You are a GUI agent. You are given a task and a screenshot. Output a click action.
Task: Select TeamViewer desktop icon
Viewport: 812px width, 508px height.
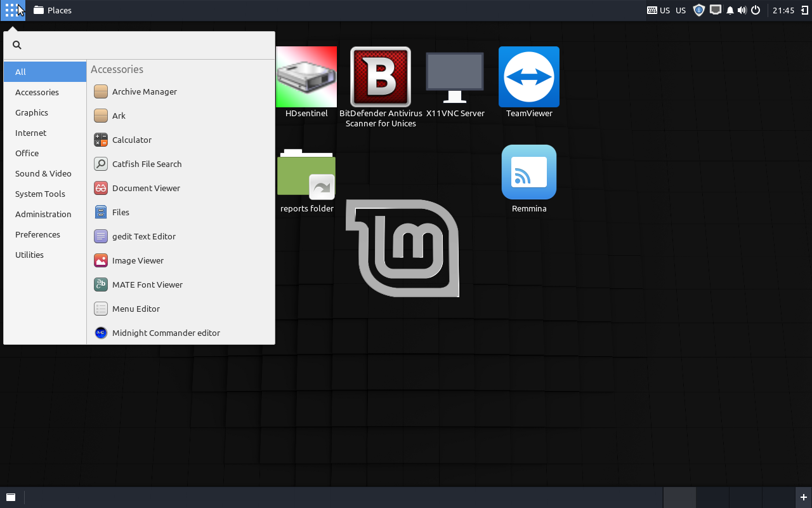point(529,83)
